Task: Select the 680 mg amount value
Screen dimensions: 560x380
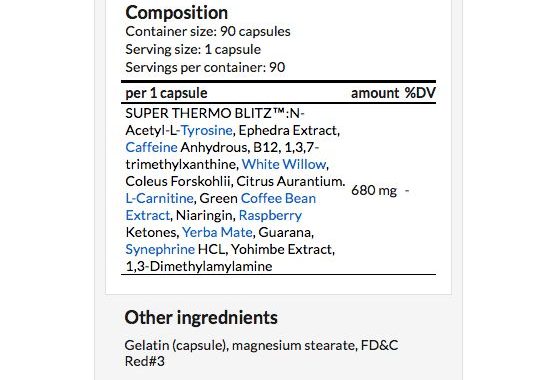Action: click(374, 190)
